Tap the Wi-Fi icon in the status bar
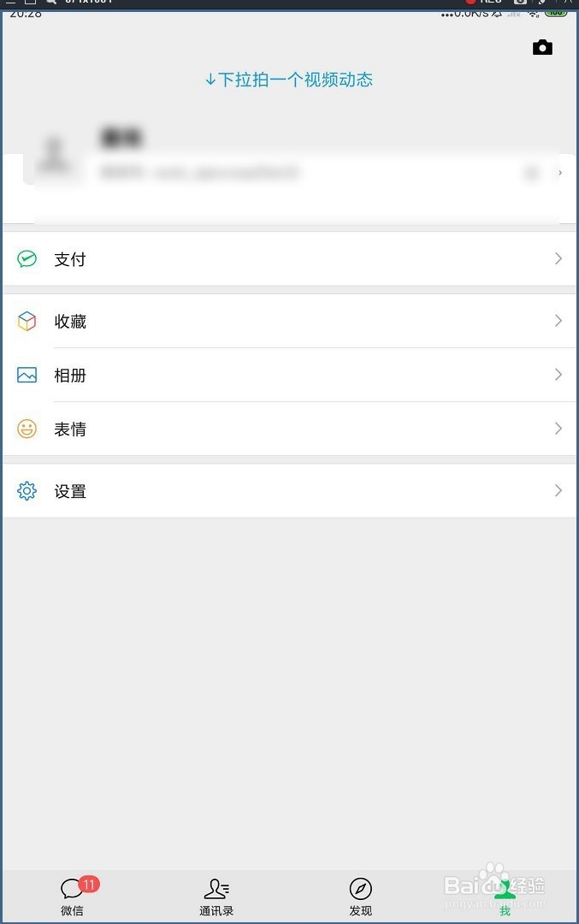Viewport: 579px width, 924px height. point(532,15)
